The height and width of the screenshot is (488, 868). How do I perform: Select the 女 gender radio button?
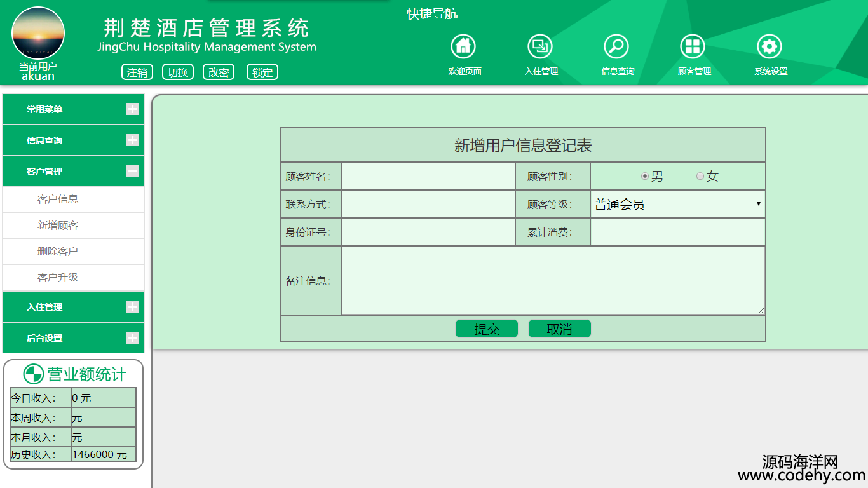[700, 176]
